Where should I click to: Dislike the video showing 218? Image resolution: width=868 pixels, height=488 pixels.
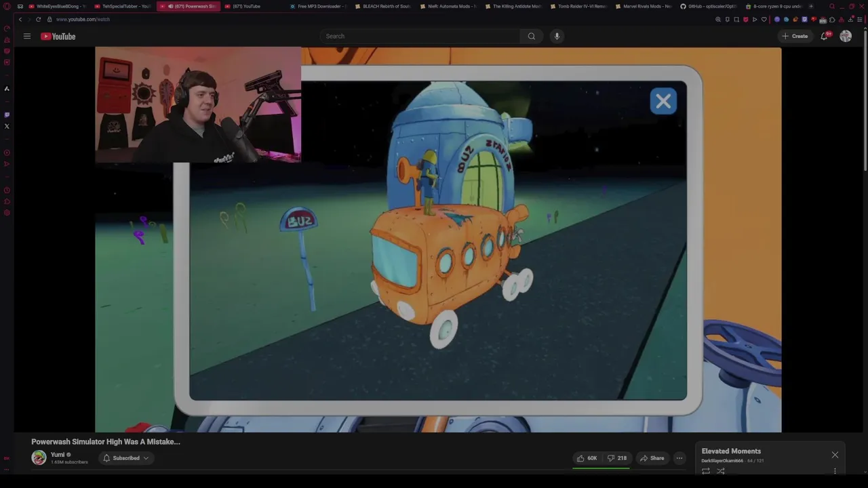click(x=617, y=458)
